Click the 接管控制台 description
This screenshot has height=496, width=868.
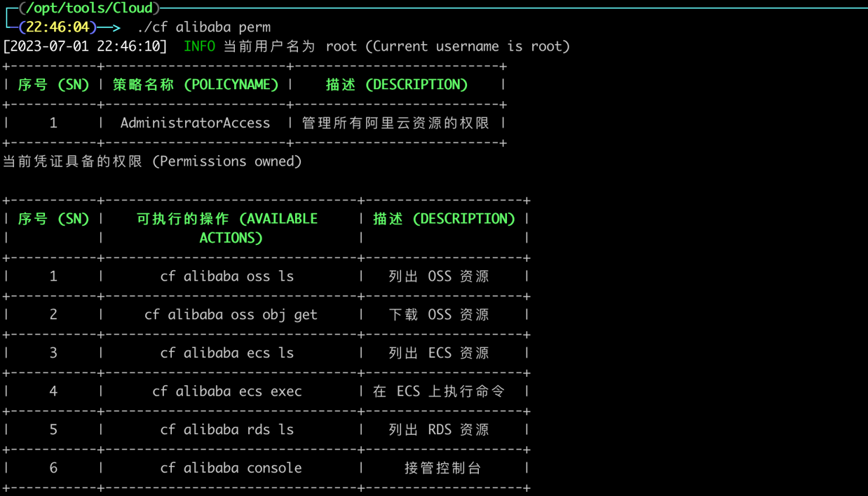click(443, 468)
